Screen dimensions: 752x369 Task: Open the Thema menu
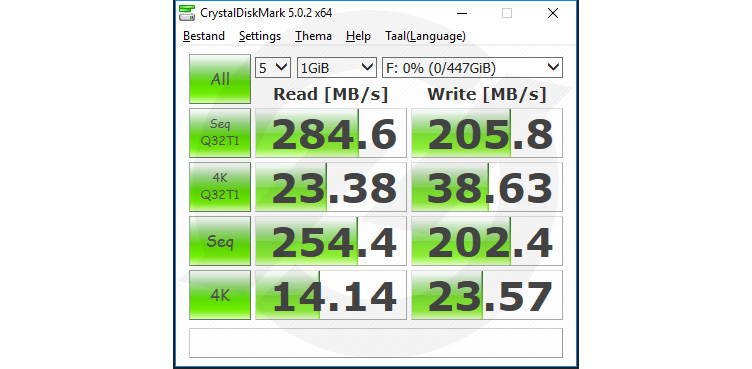pos(313,36)
